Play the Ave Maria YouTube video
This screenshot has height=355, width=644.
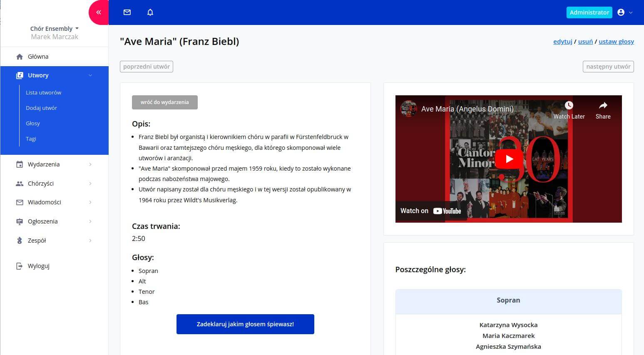(509, 159)
